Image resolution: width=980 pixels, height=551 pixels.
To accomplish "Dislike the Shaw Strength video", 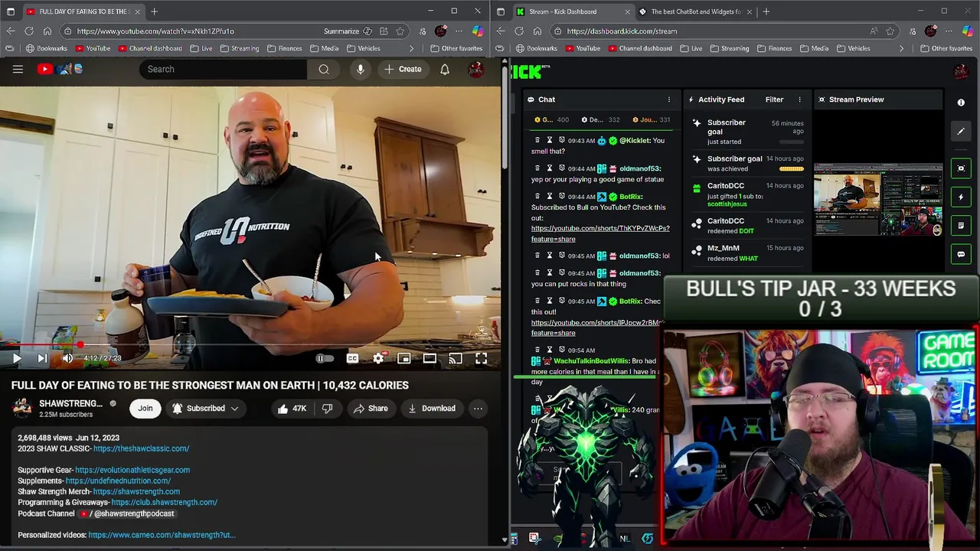I will [x=328, y=409].
